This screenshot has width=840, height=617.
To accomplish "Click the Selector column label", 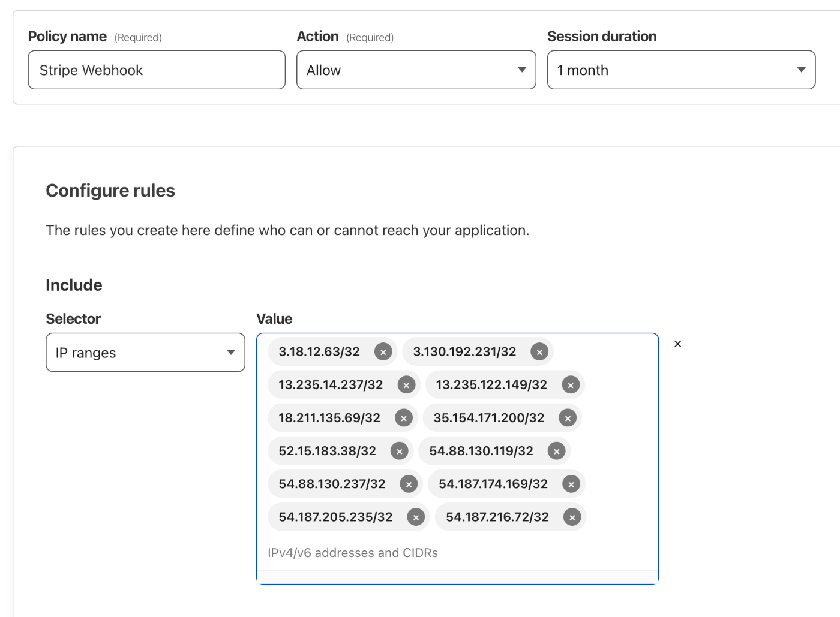I will point(73,319).
